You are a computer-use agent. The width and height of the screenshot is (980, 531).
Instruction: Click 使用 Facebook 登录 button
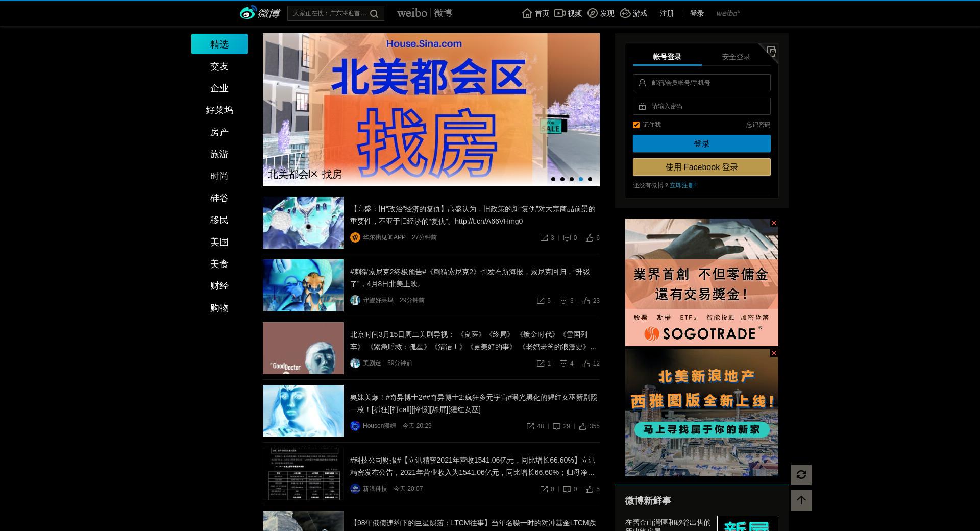[x=702, y=167]
